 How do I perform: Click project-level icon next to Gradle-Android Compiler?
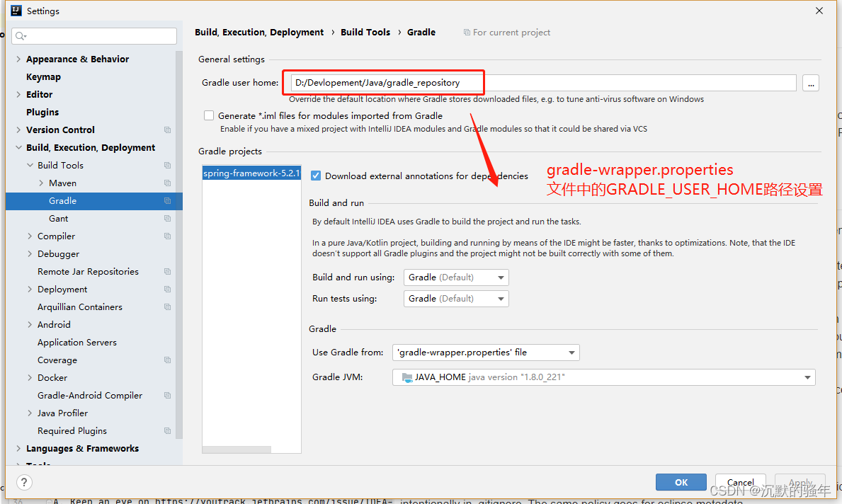pyautogui.click(x=168, y=396)
